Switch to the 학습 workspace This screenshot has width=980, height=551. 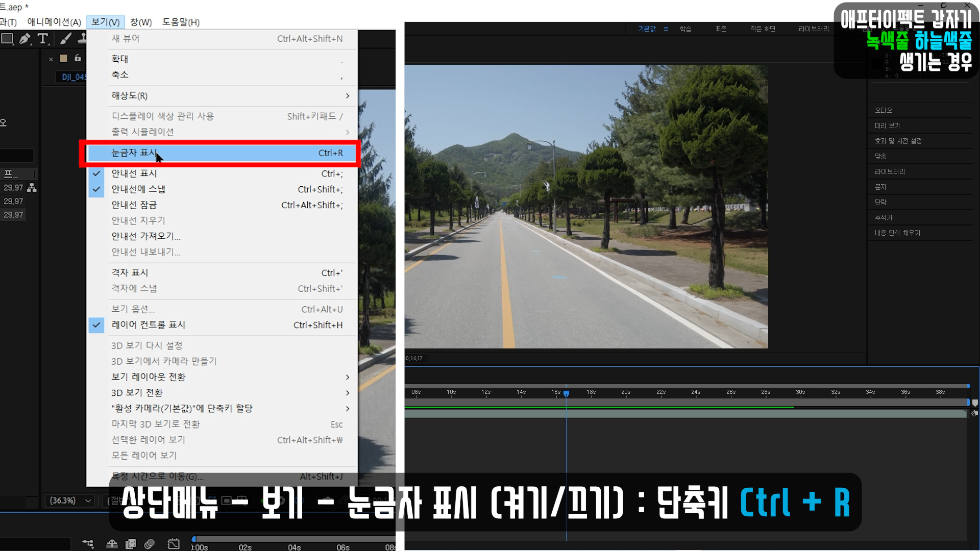685,29
